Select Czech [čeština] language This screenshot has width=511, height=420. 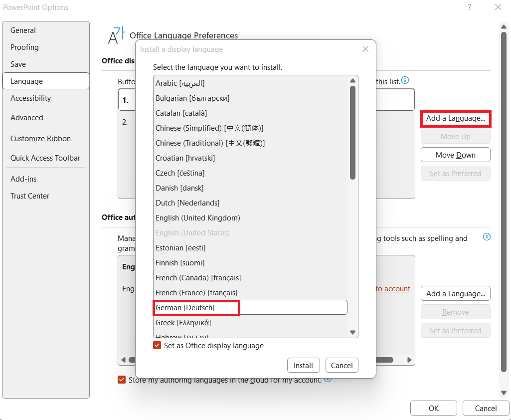pos(250,173)
